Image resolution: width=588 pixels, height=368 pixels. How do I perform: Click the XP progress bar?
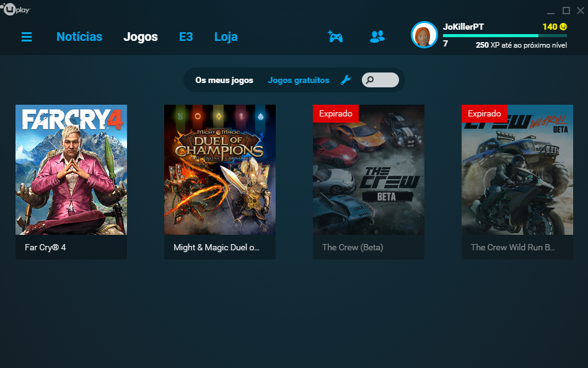[x=505, y=36]
